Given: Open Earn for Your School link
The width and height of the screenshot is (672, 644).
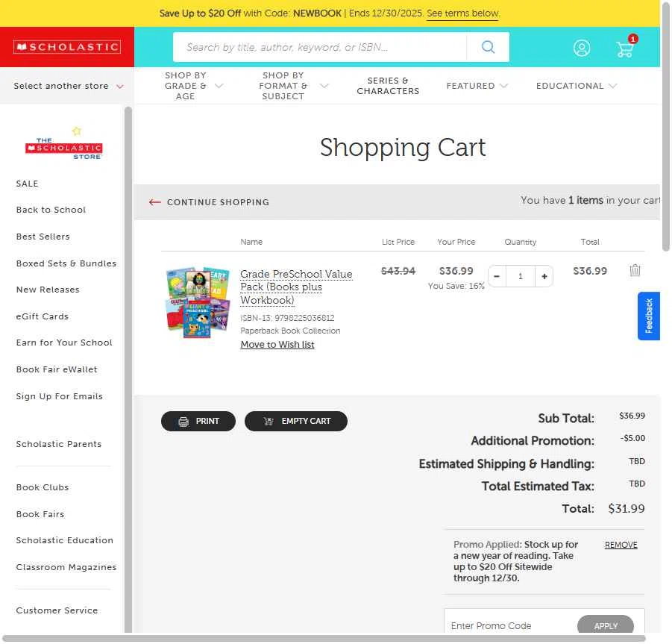Looking at the screenshot, I should (64, 343).
